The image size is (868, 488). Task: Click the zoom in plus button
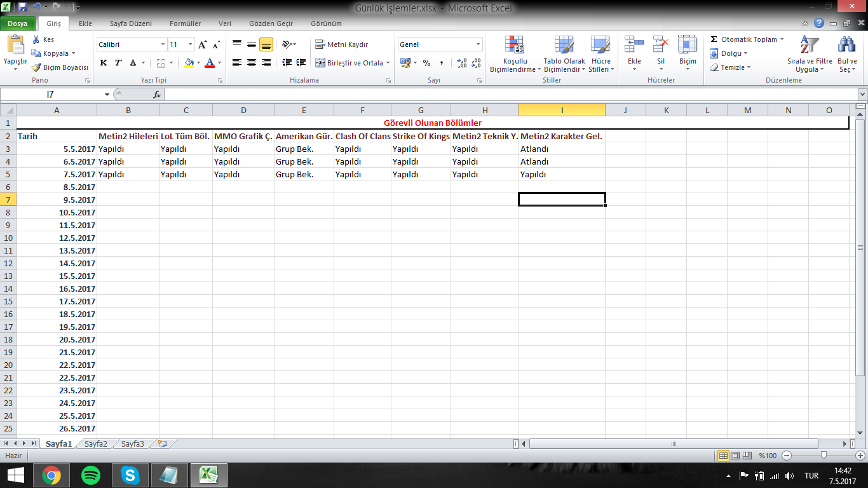coord(861,456)
